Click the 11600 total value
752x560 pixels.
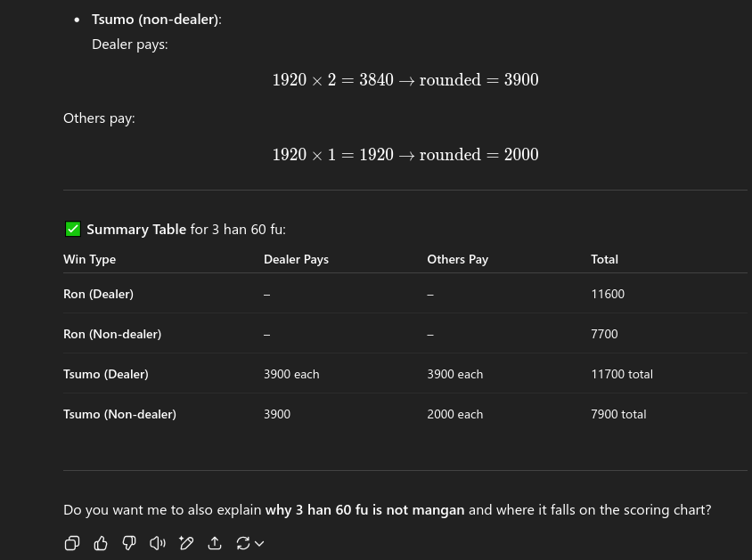tap(608, 294)
